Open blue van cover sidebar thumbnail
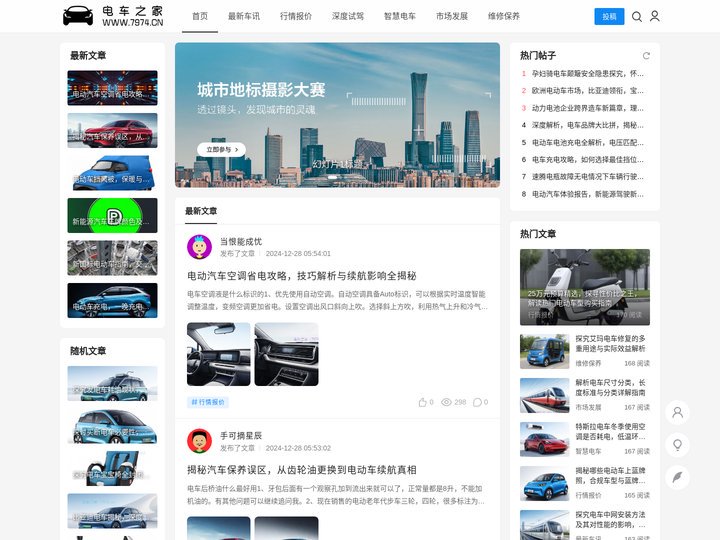 [x=112, y=173]
